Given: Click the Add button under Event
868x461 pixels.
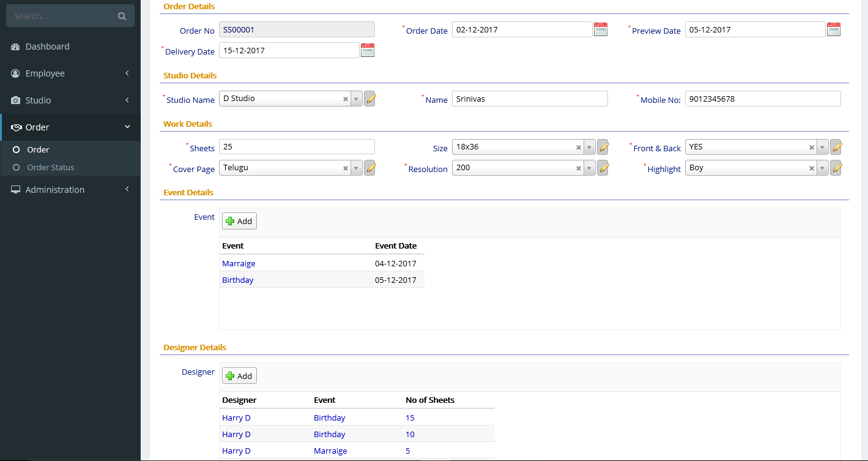Looking at the screenshot, I should 239,220.
